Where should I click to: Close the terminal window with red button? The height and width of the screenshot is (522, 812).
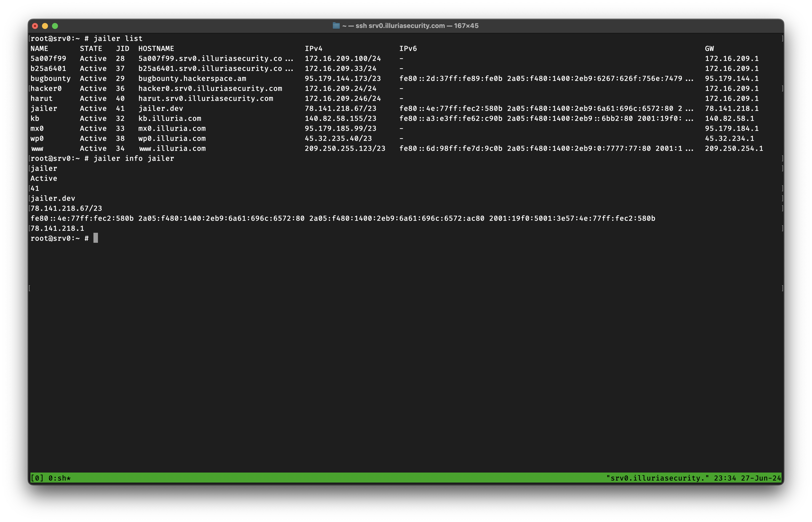(x=35, y=26)
